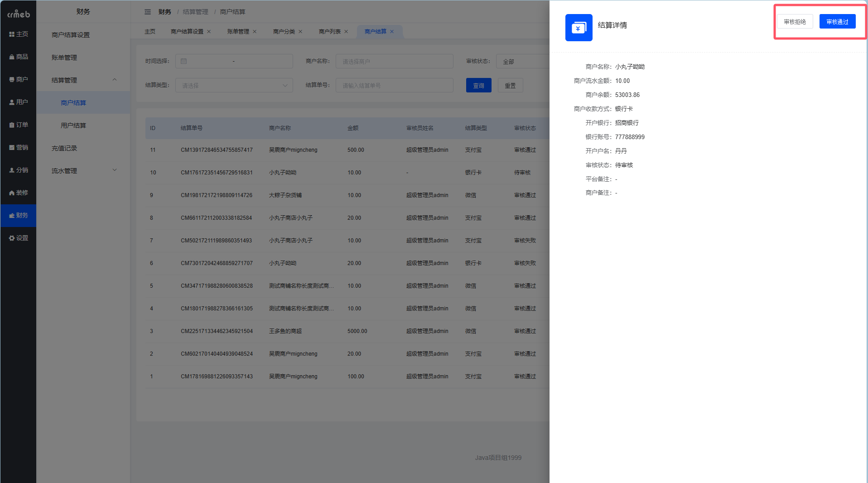Click the 主页 home icon in sidebar
The height and width of the screenshot is (483, 868).
12,34
